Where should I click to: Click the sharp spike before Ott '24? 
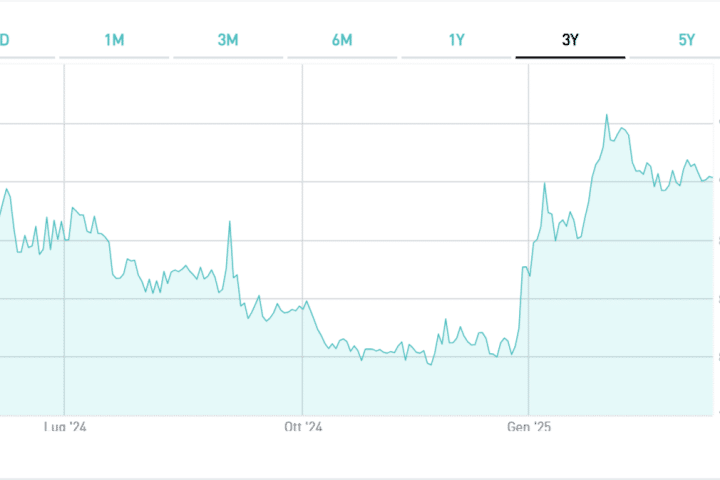click(x=229, y=222)
